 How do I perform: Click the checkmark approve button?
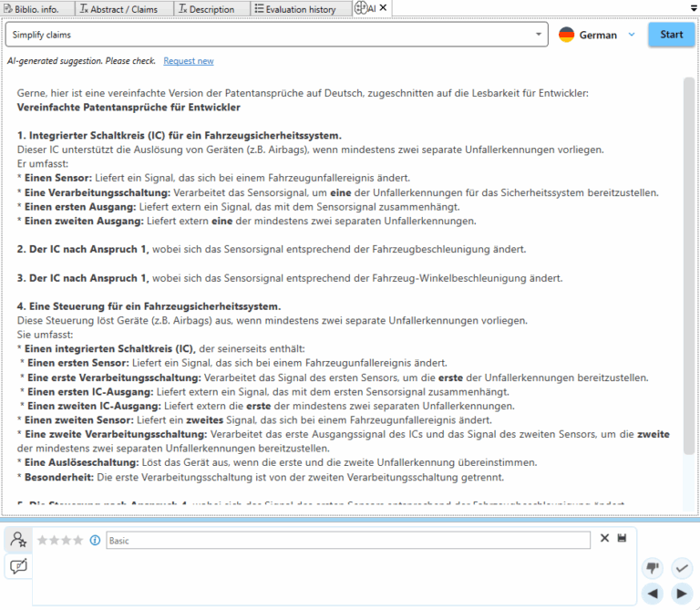point(682,568)
